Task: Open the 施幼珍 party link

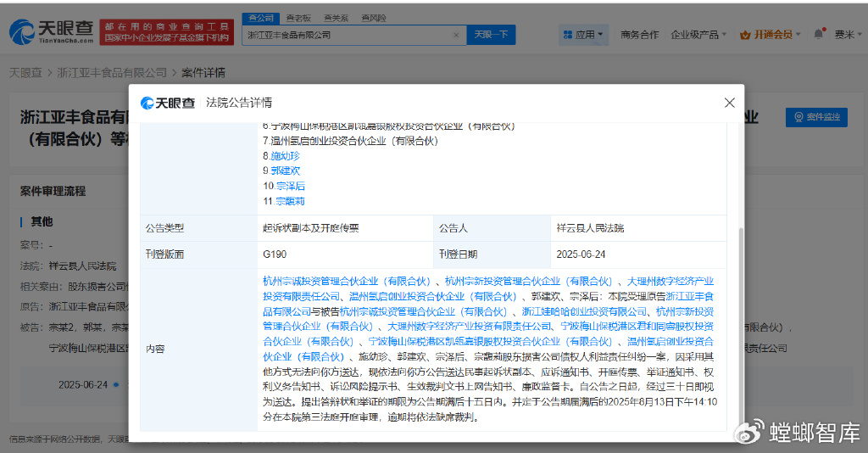Action: tap(285, 156)
